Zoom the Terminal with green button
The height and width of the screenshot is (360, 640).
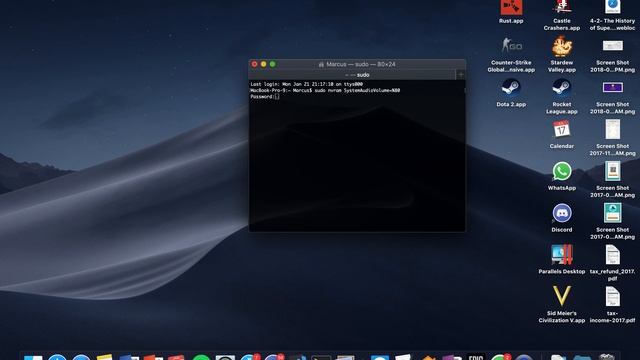(x=273, y=64)
